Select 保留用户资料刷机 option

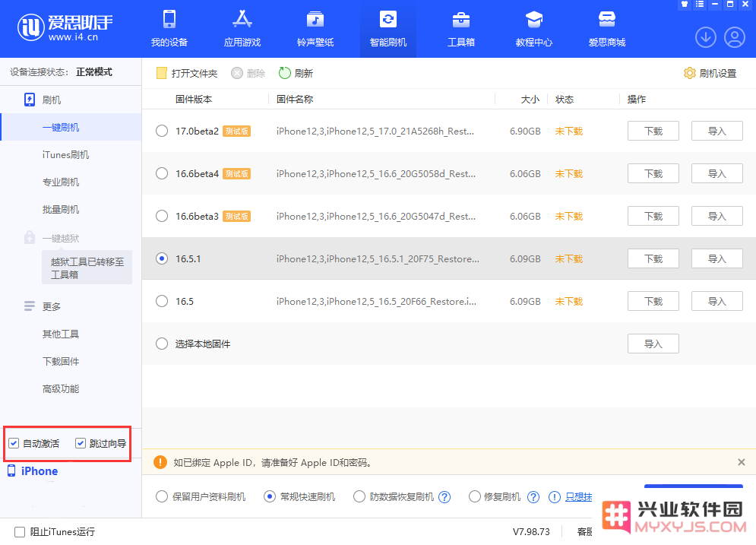tap(162, 497)
